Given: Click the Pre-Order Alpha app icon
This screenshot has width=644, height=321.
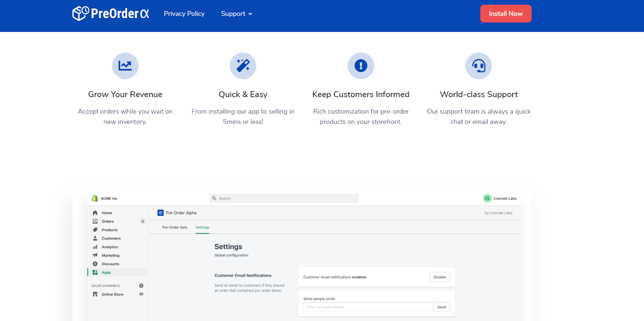Looking at the screenshot, I should point(161,213).
